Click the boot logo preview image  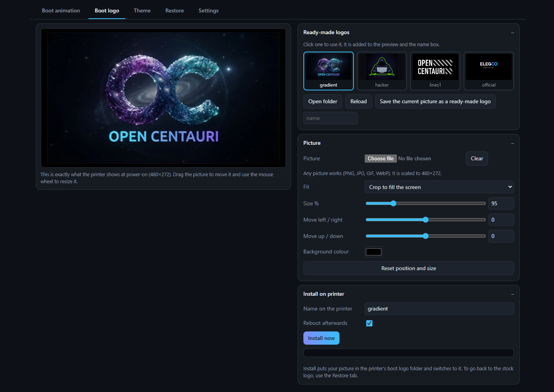(163, 98)
